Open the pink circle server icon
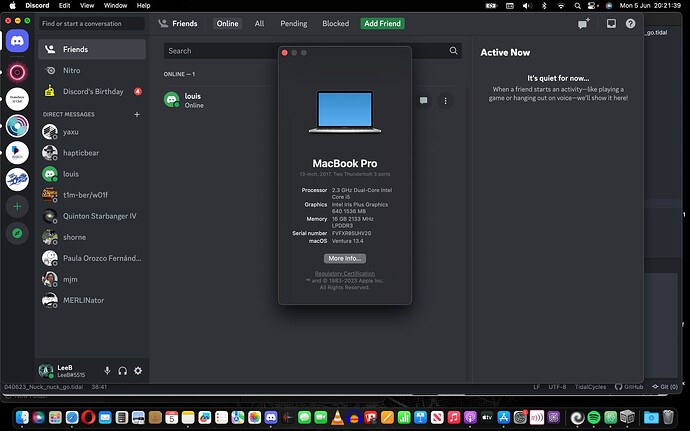 coord(17,72)
